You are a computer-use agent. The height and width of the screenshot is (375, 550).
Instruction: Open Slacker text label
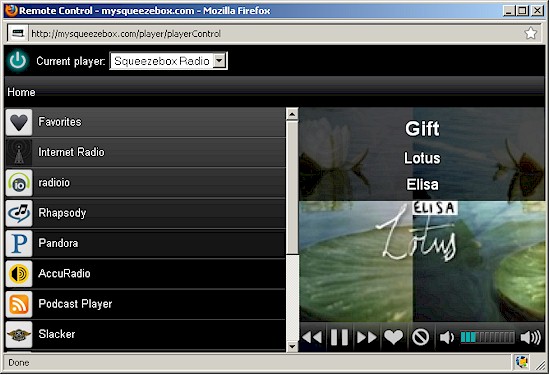click(57, 334)
